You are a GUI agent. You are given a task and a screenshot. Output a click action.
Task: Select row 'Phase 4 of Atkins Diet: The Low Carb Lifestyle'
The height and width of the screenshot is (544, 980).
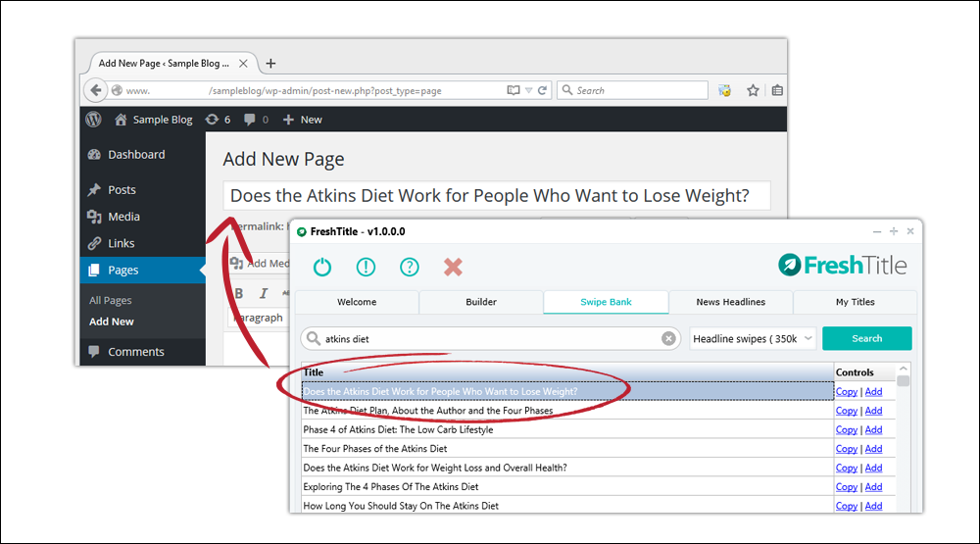click(x=567, y=429)
